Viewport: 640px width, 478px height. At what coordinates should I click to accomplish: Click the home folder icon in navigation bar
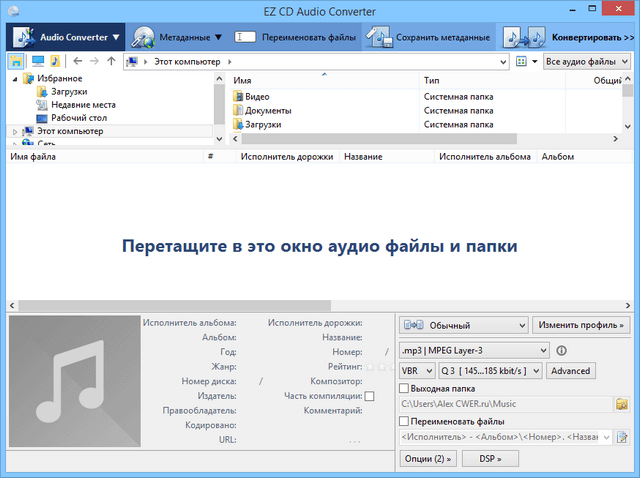coord(16,62)
